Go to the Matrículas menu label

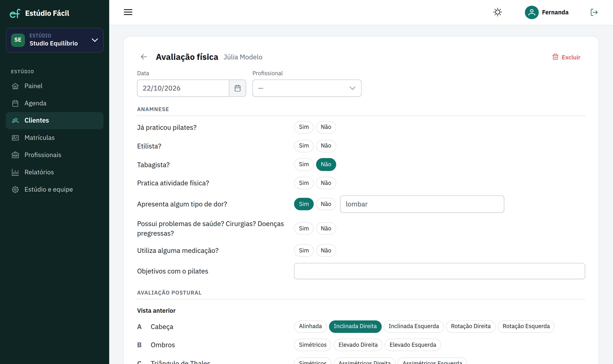point(40,138)
